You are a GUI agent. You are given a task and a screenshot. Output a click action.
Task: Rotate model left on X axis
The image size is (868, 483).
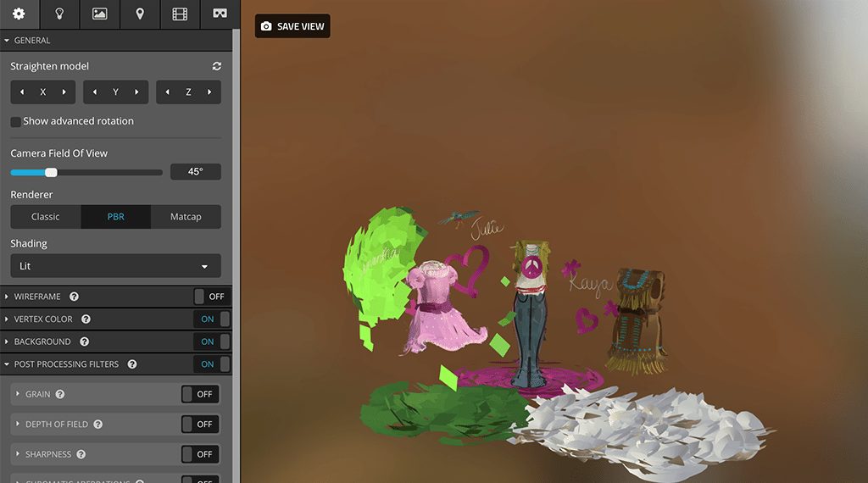coord(22,92)
